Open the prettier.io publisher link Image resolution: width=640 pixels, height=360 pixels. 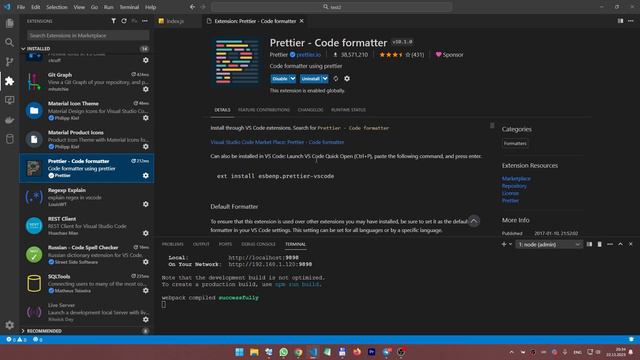coord(309,55)
